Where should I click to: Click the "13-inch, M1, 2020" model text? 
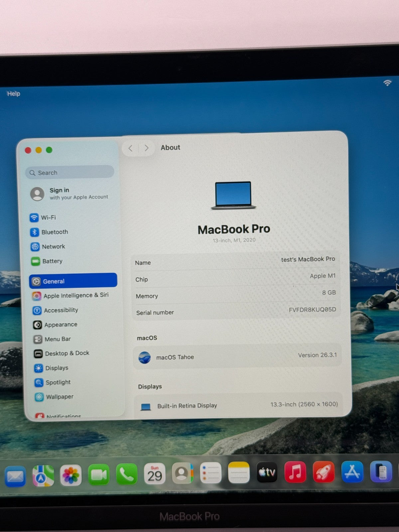click(234, 240)
